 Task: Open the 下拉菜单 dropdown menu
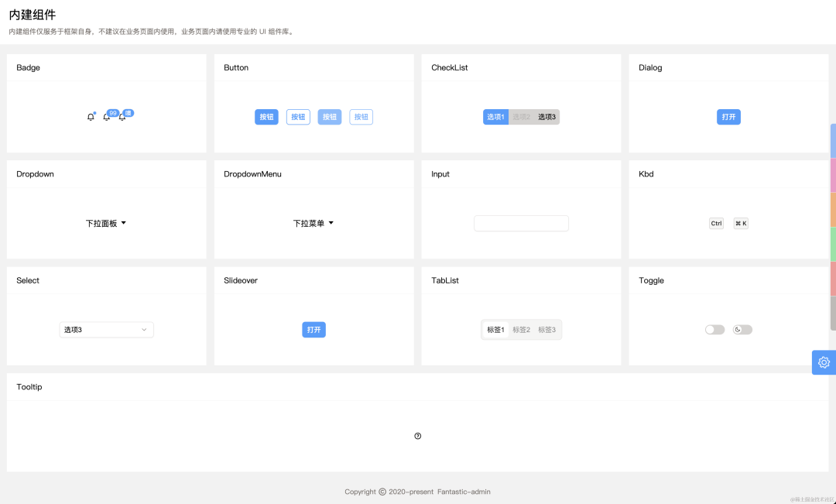coord(313,224)
